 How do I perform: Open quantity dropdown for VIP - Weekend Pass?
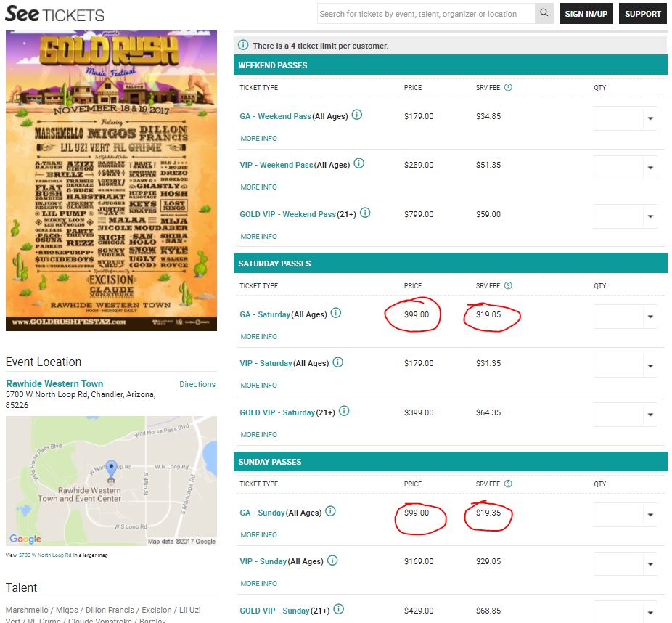[x=625, y=168]
